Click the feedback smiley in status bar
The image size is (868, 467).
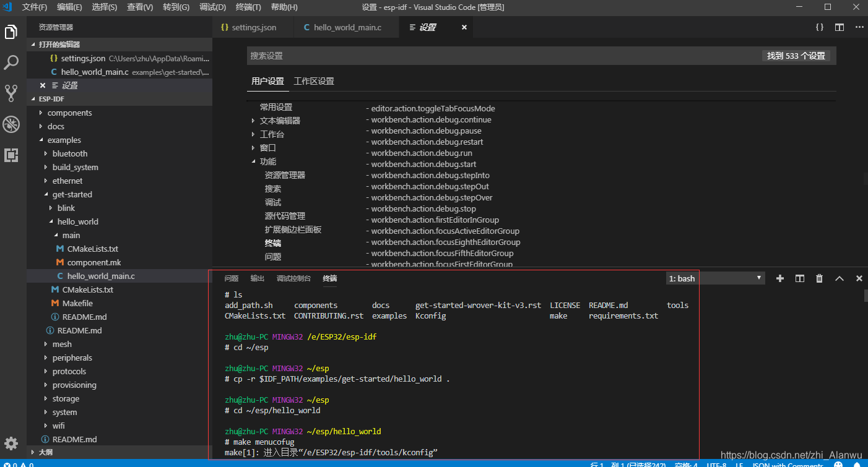[x=838, y=465]
